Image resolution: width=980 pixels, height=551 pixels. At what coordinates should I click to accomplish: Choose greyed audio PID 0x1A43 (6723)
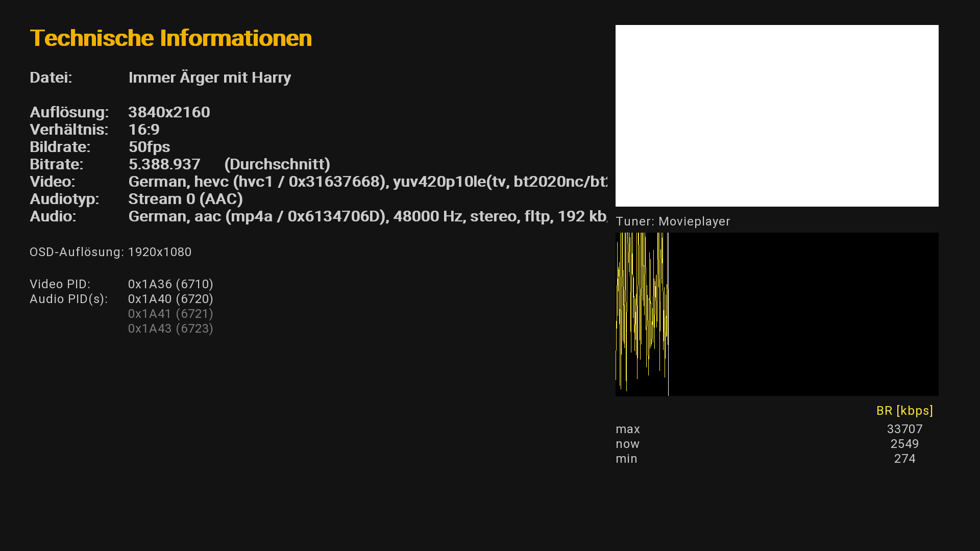tap(170, 329)
